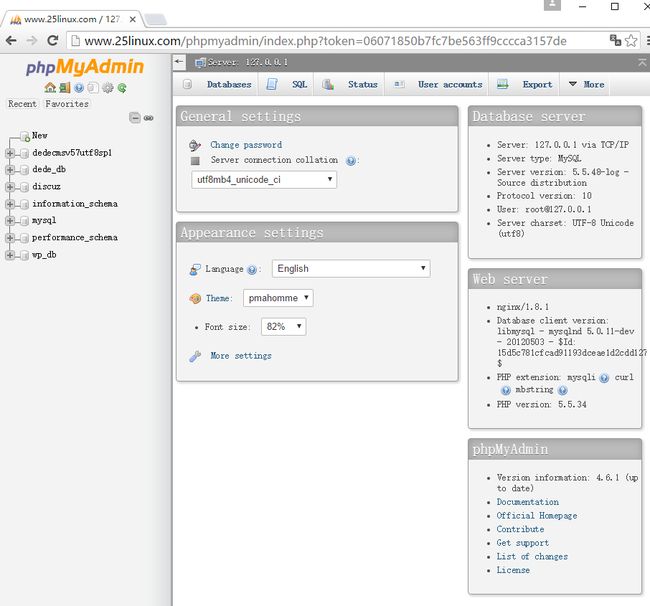Open the Language dropdown showing English
The image size is (650, 606).
tap(351, 269)
